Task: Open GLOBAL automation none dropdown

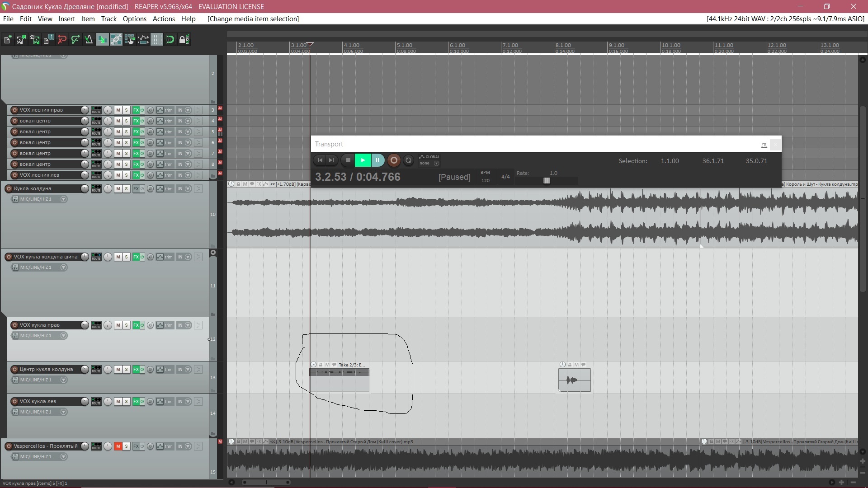Action: pyautogui.click(x=436, y=163)
